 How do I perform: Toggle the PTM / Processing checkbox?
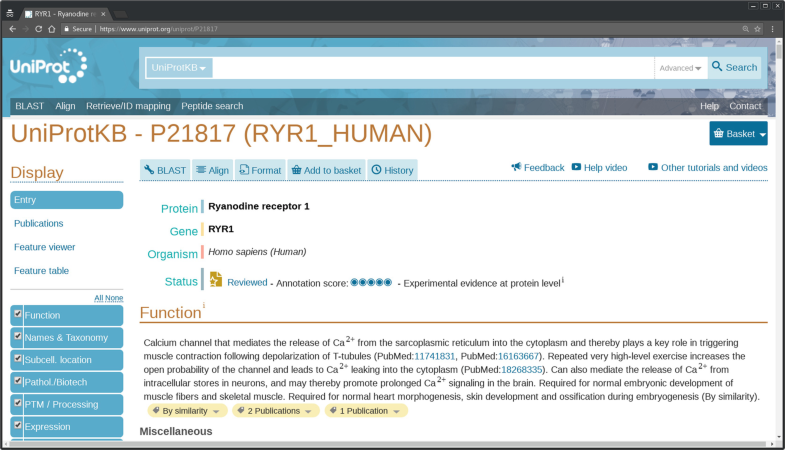pyautogui.click(x=17, y=403)
